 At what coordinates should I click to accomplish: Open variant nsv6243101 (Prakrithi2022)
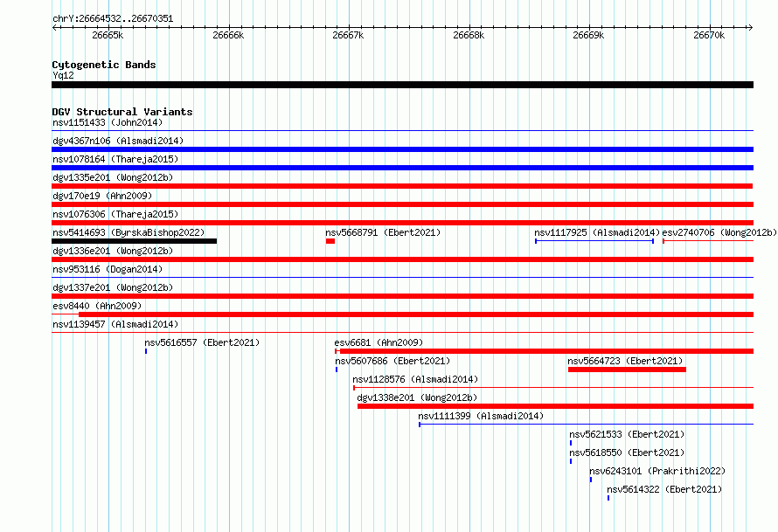[x=657, y=471]
